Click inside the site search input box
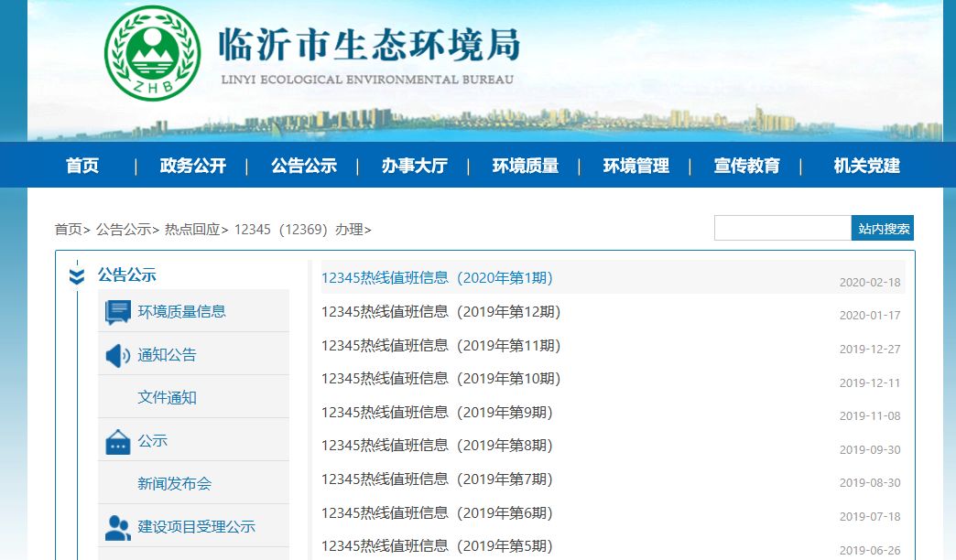This screenshot has width=956, height=560. click(783, 227)
